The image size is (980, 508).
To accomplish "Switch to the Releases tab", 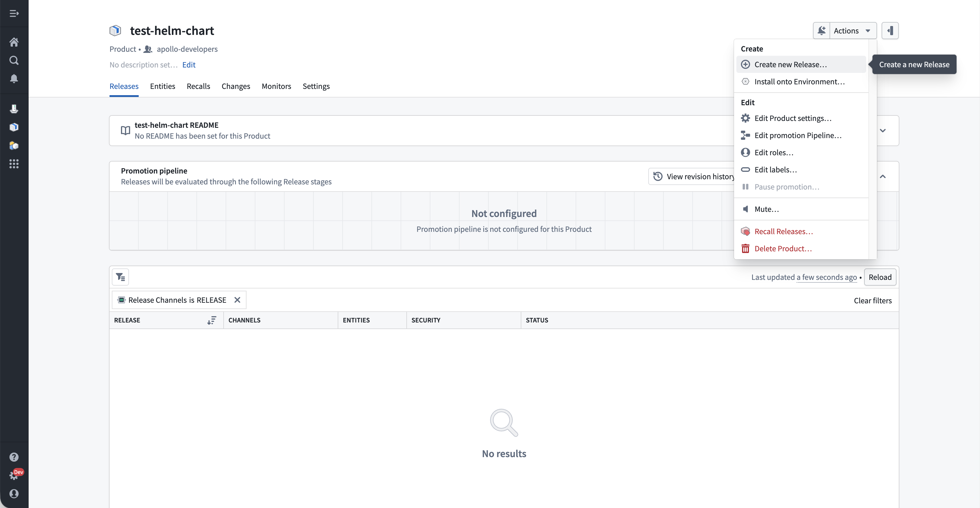I will (124, 86).
